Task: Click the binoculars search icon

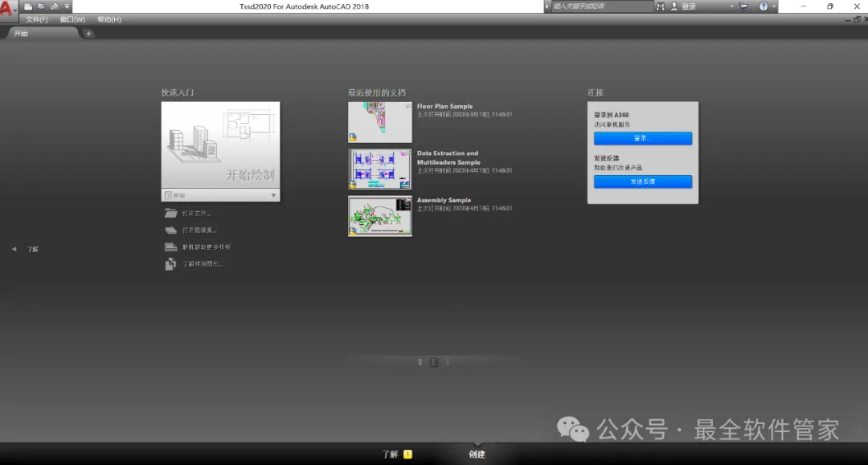Action: 661,6
